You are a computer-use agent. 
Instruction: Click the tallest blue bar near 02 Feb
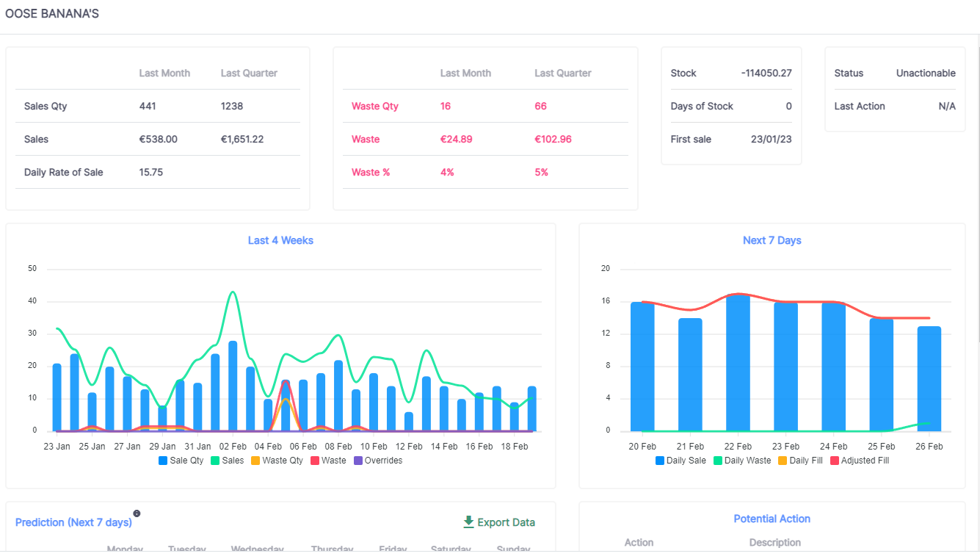pos(233,386)
